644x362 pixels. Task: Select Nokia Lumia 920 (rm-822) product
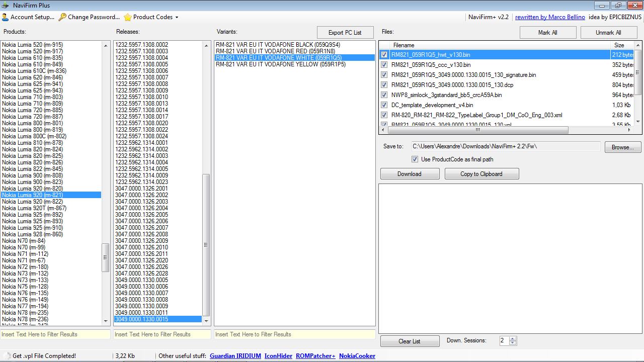click(x=51, y=202)
